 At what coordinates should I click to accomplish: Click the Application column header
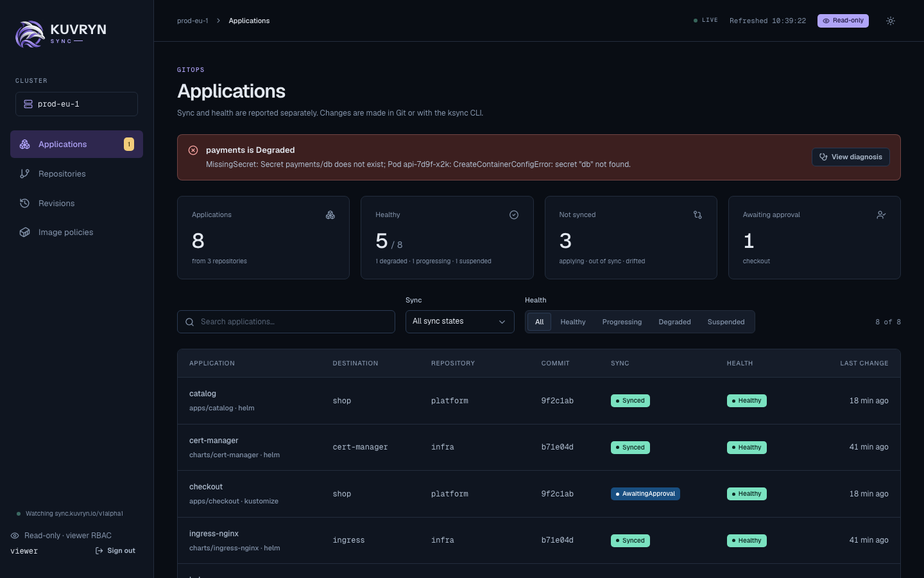(212, 363)
